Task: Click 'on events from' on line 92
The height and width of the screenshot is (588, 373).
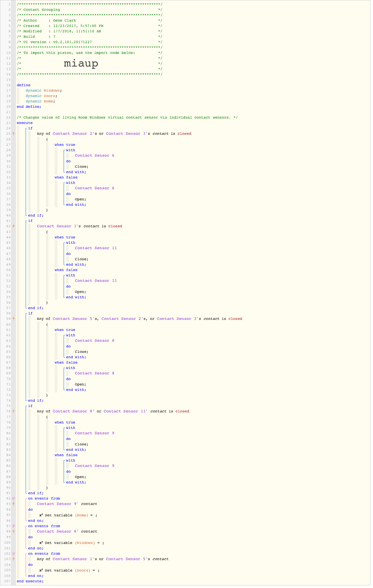Action: click(44, 499)
